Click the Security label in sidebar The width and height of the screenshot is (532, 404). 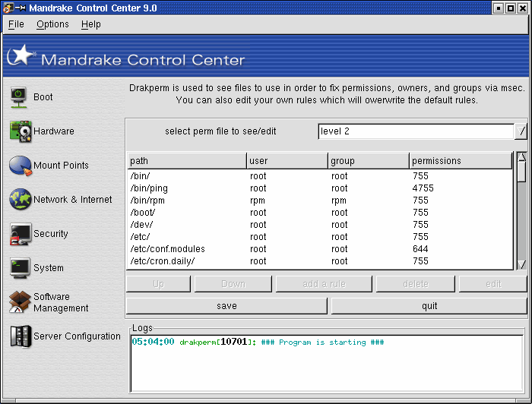(x=51, y=234)
